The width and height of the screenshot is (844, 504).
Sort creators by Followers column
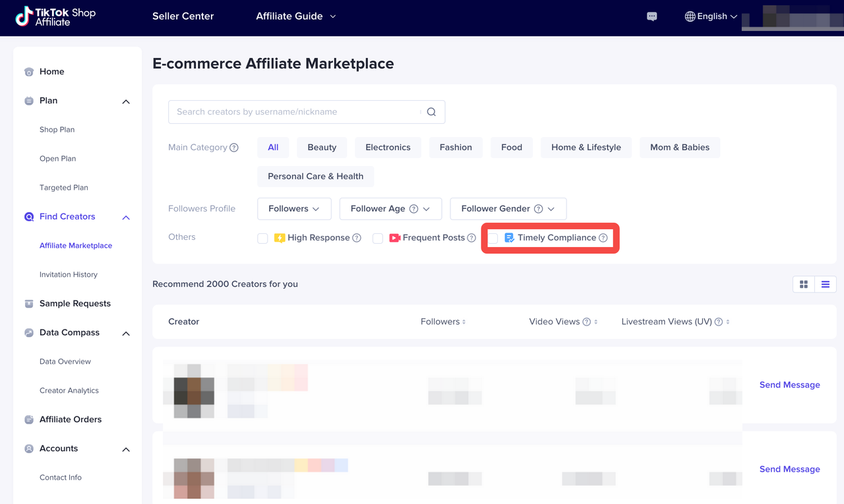click(x=443, y=322)
